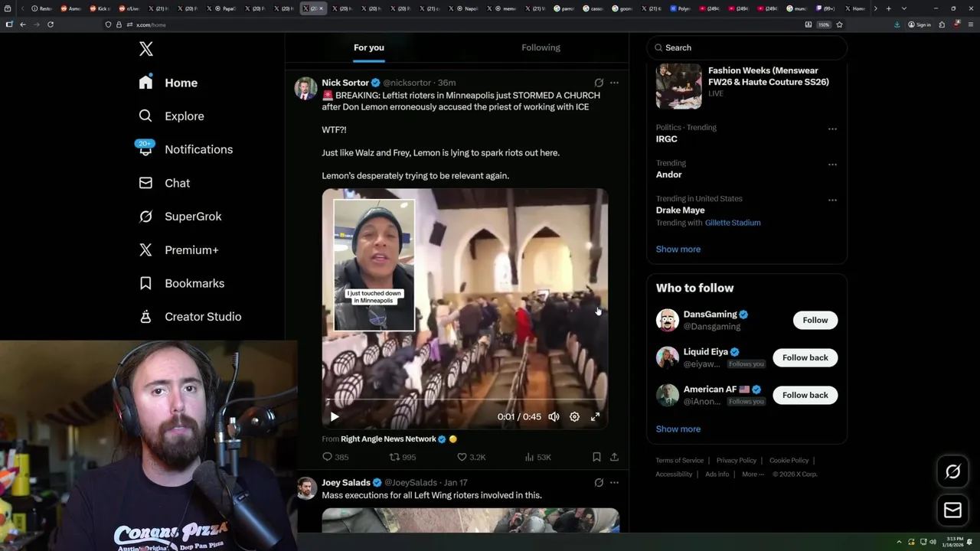Viewport: 980px width, 551px height.
Task: Open Privacy Policy link
Action: pyautogui.click(x=736, y=461)
